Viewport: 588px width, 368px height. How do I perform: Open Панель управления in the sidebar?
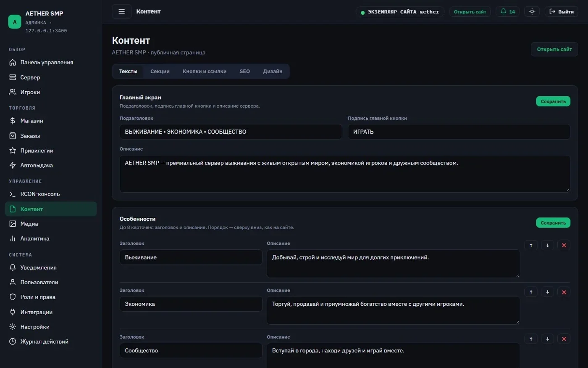click(51, 62)
